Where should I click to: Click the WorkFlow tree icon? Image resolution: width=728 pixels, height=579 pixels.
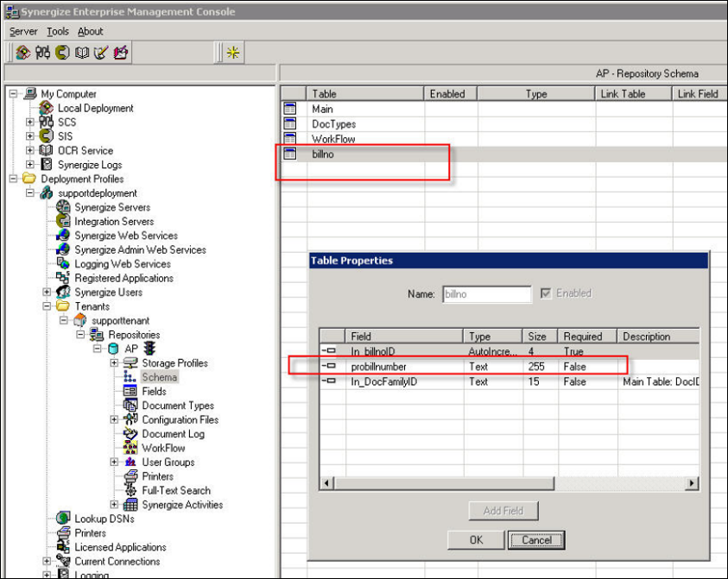pos(130,448)
